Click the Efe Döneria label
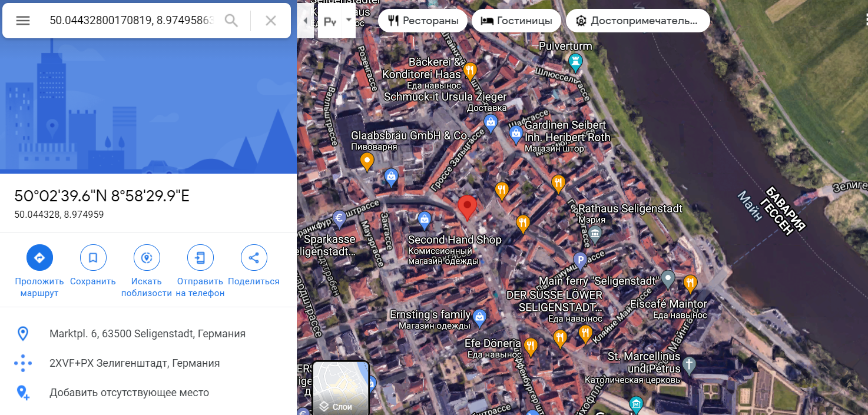 493,343
